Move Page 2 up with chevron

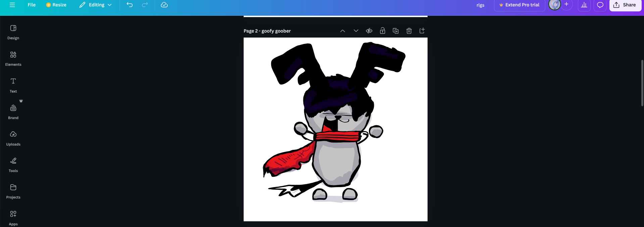pyautogui.click(x=343, y=31)
